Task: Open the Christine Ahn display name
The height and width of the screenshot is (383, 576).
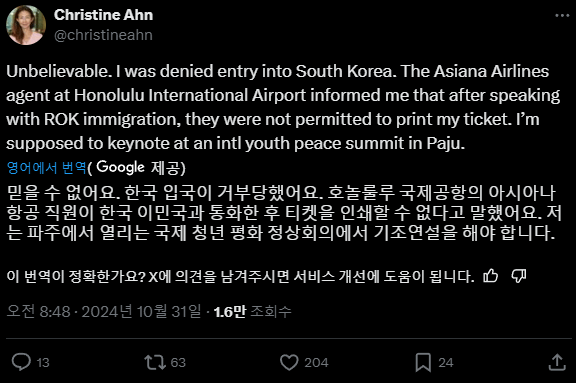Action: point(103,15)
